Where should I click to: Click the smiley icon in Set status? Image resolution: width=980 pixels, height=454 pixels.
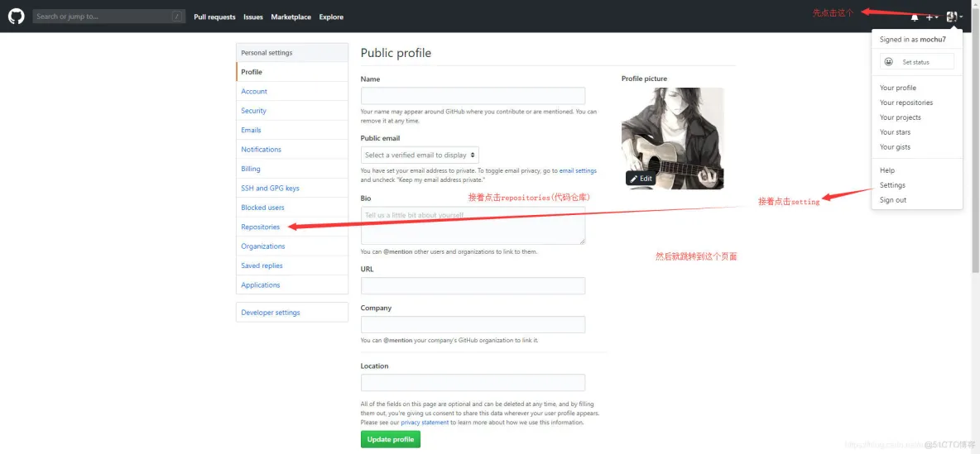click(889, 62)
